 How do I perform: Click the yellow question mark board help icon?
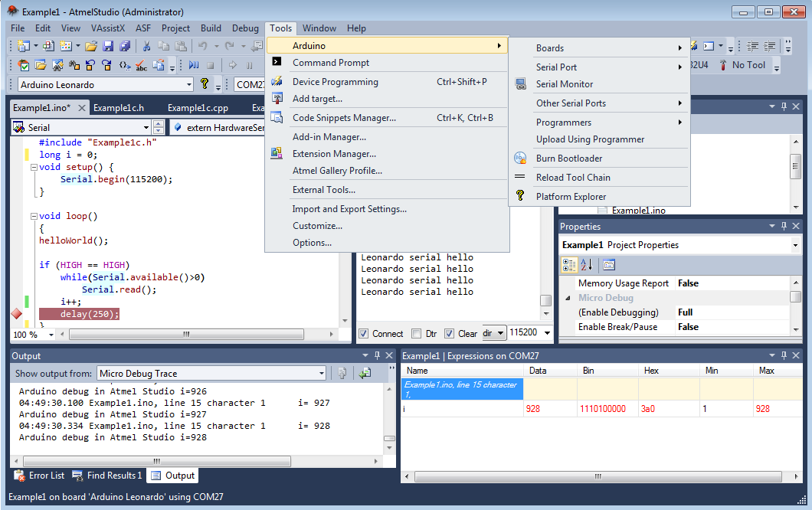[x=205, y=84]
